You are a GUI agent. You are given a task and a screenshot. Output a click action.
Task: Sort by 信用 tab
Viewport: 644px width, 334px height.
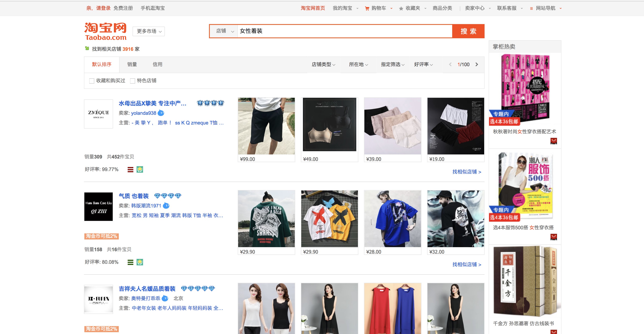pyautogui.click(x=157, y=64)
